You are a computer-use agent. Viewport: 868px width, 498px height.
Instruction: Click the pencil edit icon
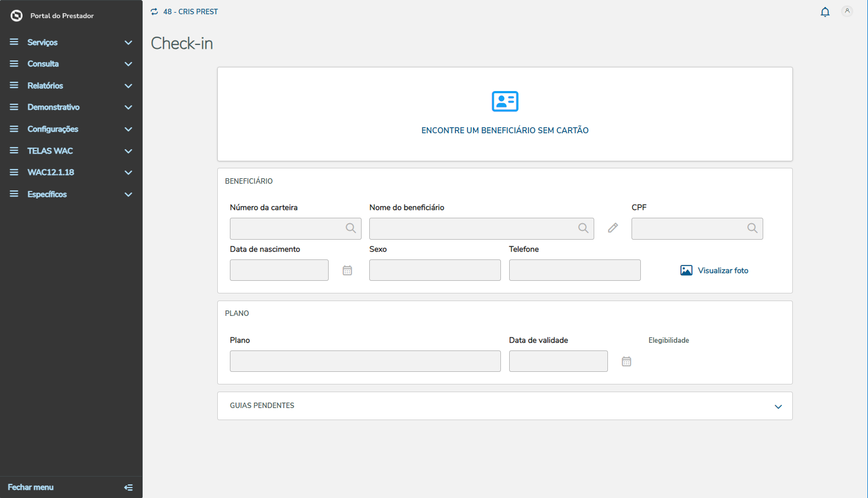(x=613, y=228)
